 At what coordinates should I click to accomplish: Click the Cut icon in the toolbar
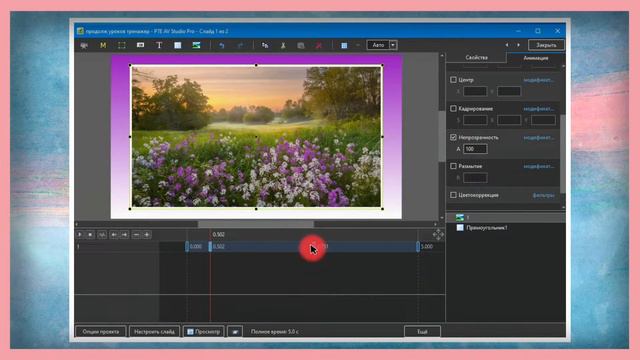[x=283, y=45]
